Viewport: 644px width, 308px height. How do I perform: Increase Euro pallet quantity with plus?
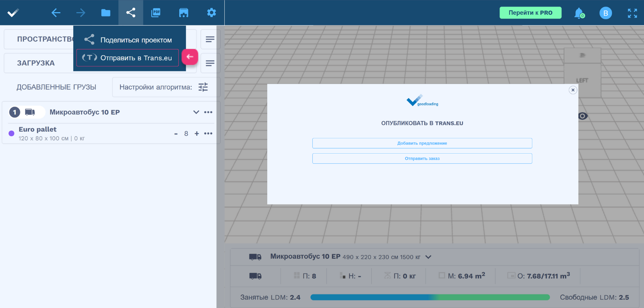197,133
